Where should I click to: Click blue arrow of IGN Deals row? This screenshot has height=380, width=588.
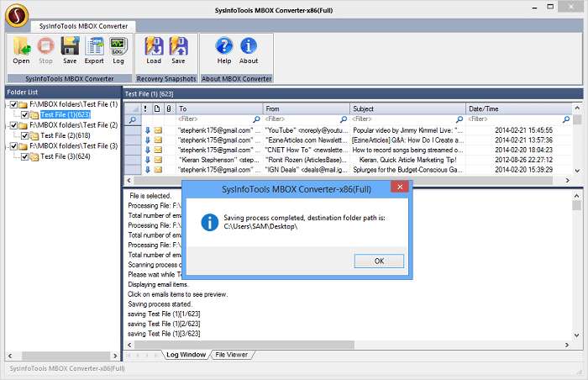coord(148,170)
